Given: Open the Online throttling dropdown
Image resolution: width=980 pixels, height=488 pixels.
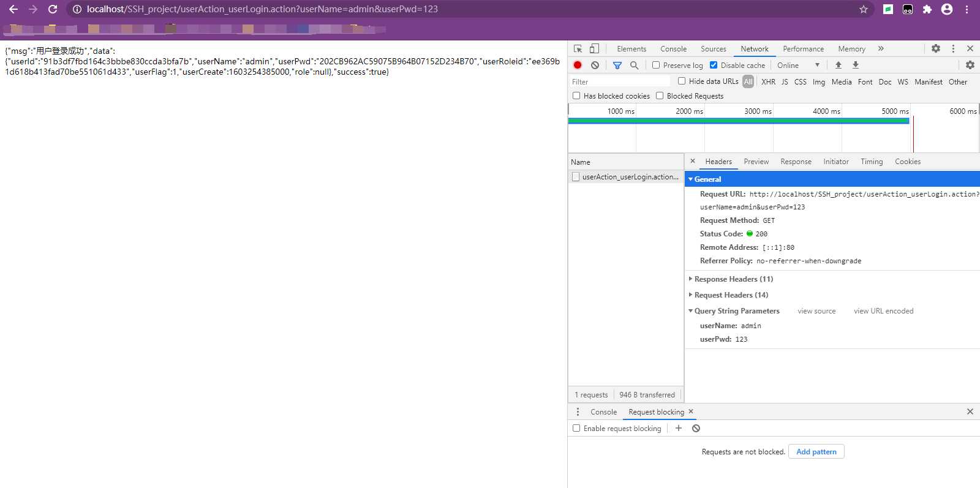Looking at the screenshot, I should click(x=798, y=65).
